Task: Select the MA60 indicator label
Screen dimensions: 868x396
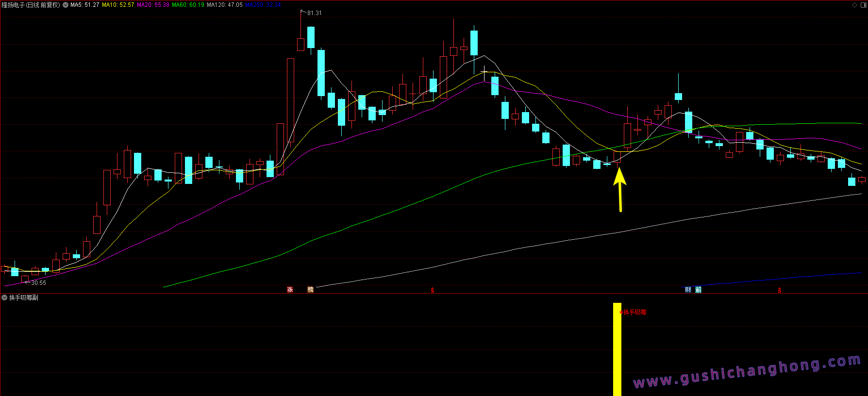Action: 188,5
